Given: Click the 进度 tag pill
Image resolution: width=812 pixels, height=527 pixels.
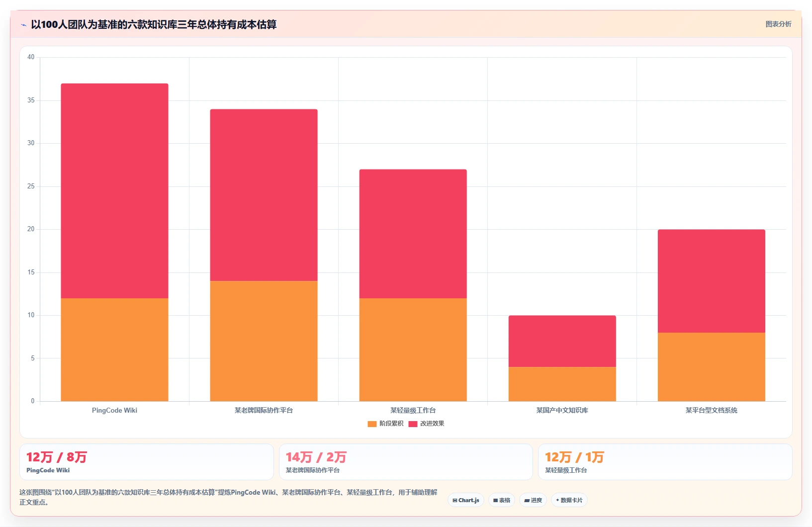Looking at the screenshot, I should click(533, 500).
